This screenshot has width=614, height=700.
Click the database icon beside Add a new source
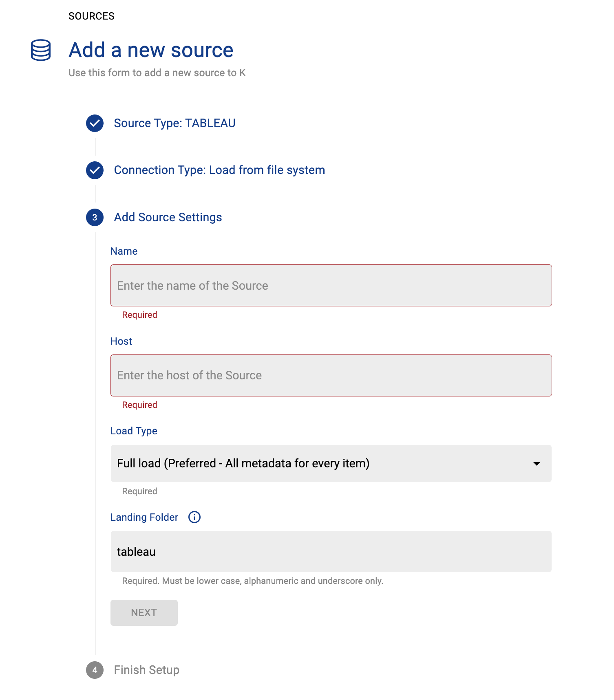click(40, 50)
